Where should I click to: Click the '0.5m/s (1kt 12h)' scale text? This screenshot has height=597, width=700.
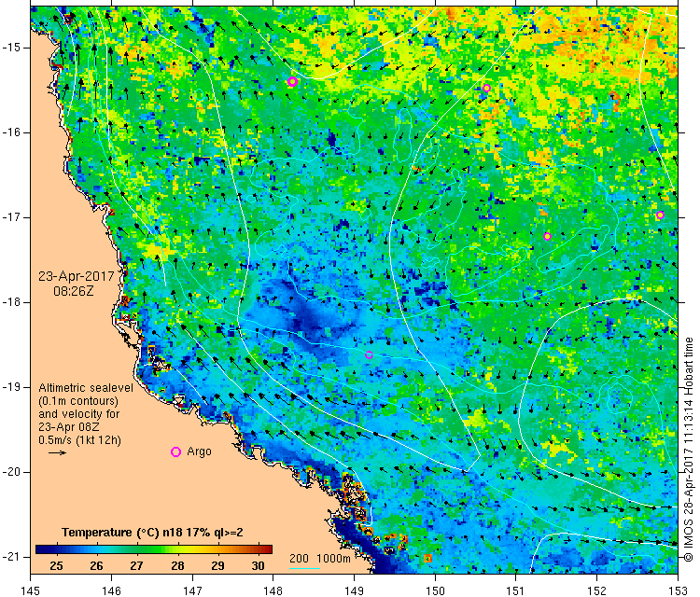[79, 440]
